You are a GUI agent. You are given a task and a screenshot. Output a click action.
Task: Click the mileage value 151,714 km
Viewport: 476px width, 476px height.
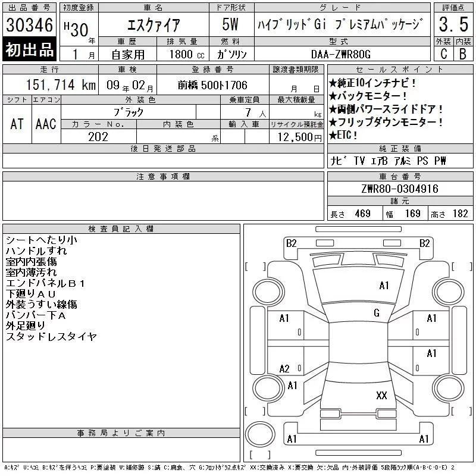61,84
